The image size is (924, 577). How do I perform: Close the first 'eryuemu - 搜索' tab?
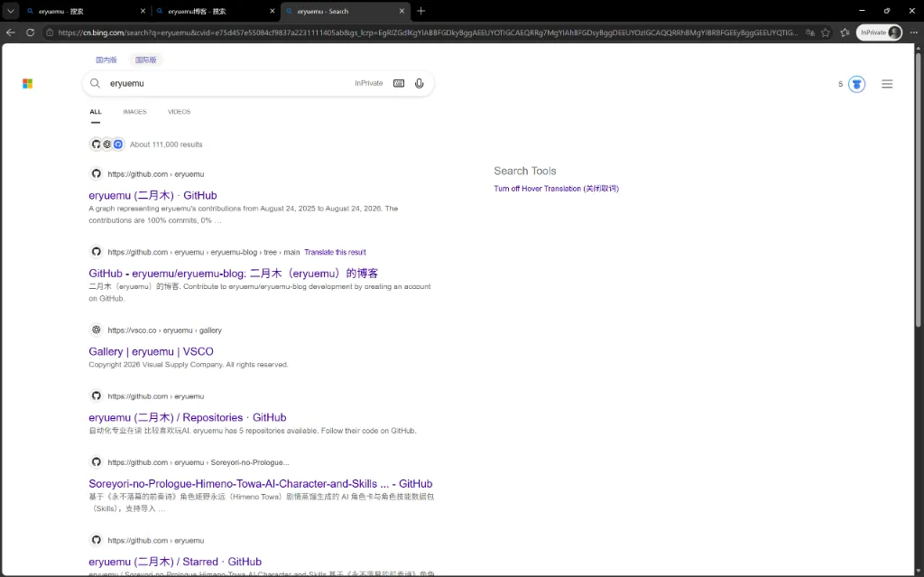tap(143, 11)
